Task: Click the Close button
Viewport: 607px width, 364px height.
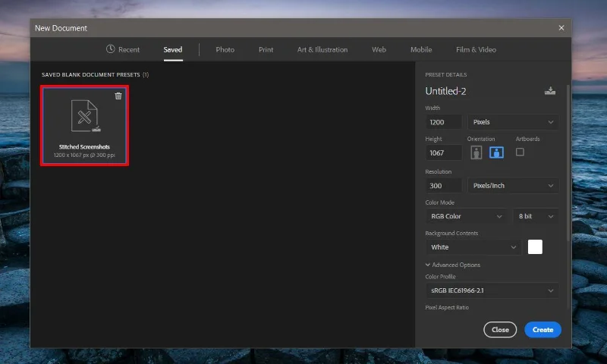Action: pyautogui.click(x=500, y=330)
